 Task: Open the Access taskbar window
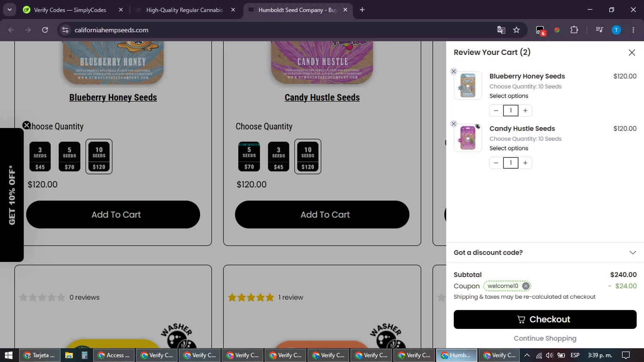click(113, 355)
